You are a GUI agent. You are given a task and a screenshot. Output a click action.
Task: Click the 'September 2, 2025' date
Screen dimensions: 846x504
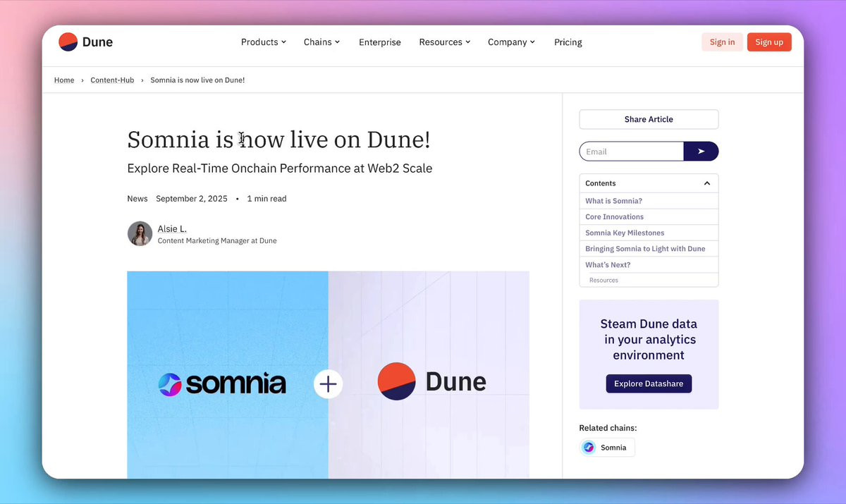(x=192, y=199)
